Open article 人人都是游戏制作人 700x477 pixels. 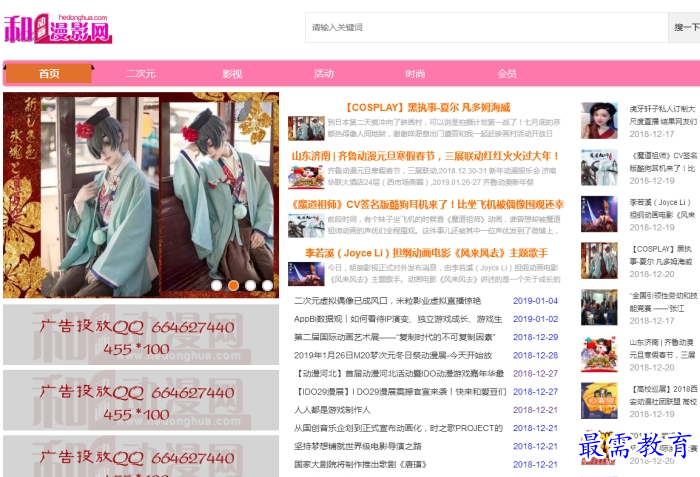(332, 410)
